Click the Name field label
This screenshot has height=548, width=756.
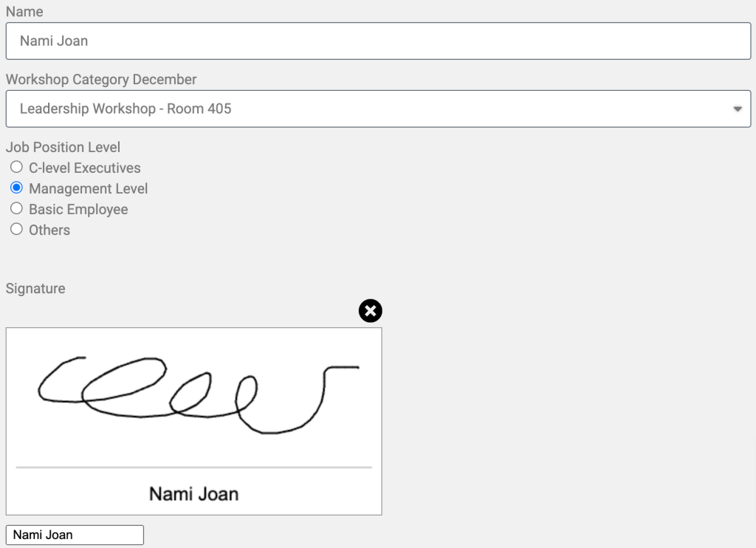point(24,12)
